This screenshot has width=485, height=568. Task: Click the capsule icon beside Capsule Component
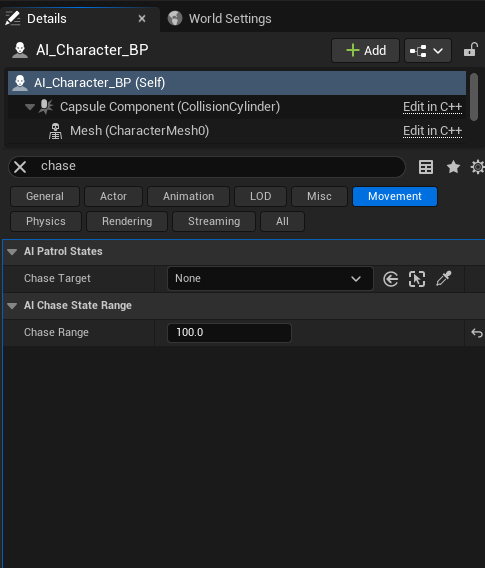(46, 107)
